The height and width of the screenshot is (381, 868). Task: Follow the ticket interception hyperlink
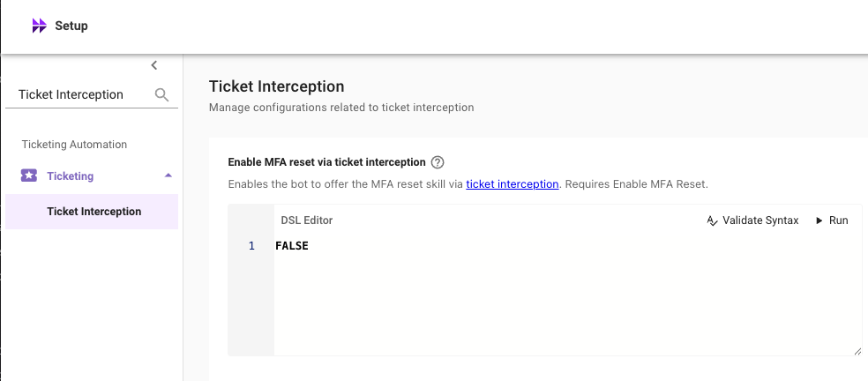512,184
